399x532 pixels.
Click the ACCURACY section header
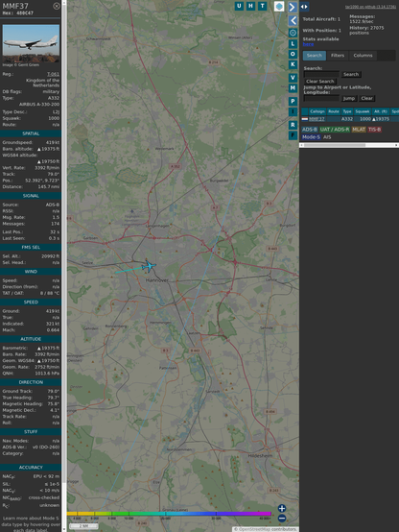(31, 468)
